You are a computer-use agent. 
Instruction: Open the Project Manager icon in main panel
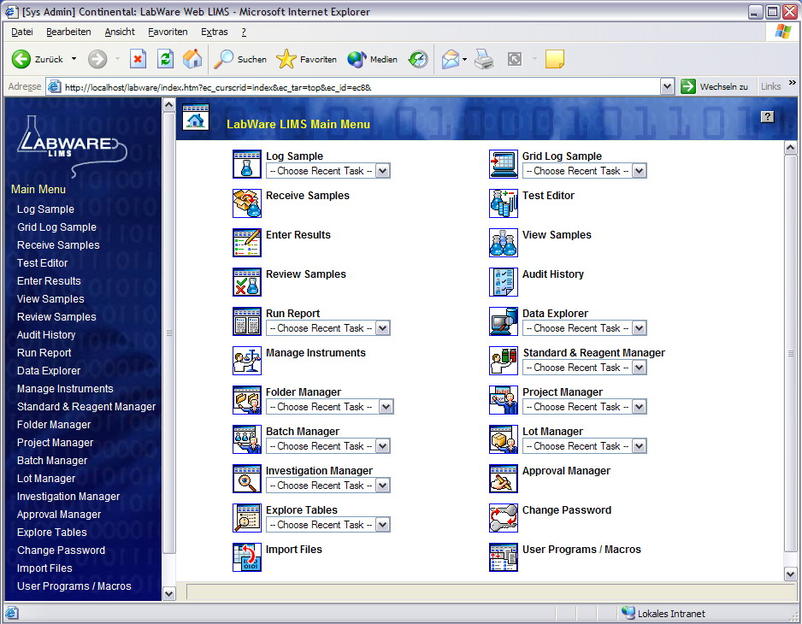coord(503,400)
